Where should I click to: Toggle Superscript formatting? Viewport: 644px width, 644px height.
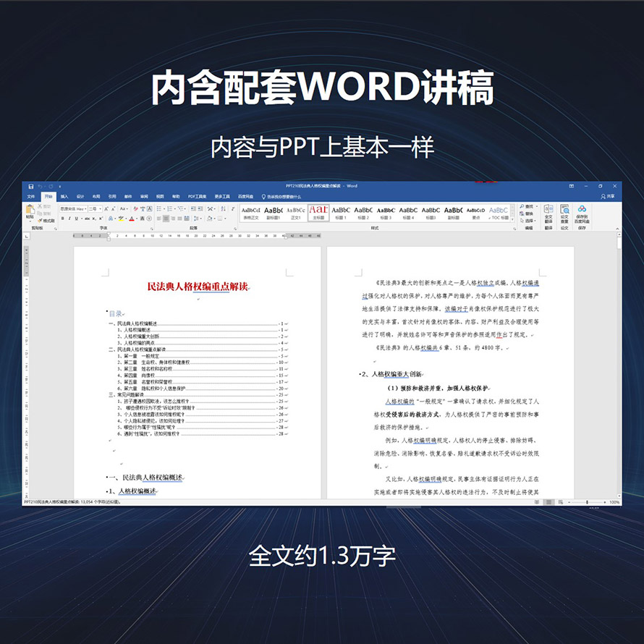coord(101,219)
